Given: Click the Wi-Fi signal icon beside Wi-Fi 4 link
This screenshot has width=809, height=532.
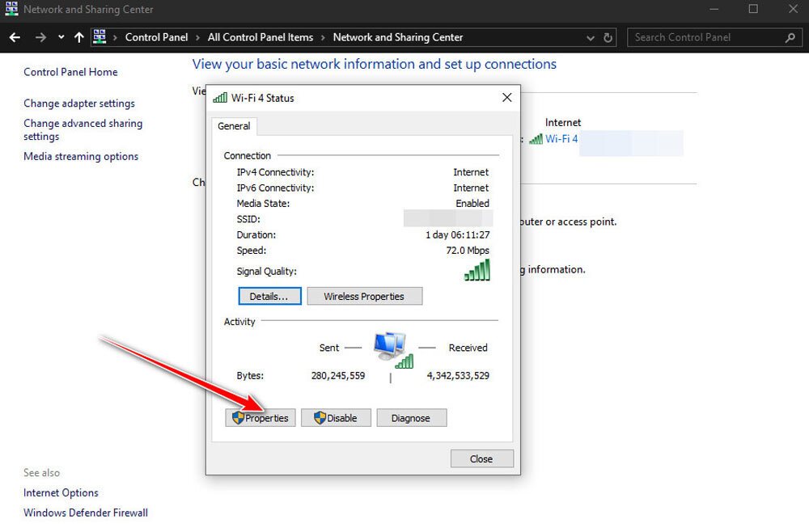Looking at the screenshot, I should pos(536,139).
